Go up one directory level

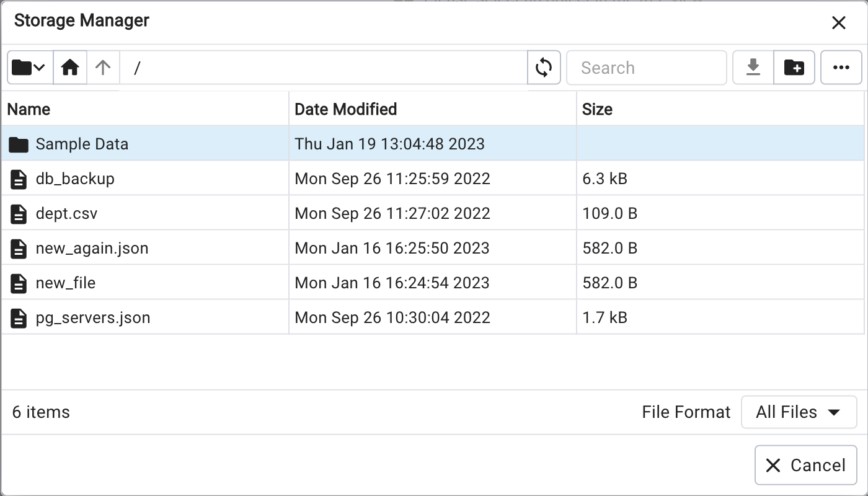tap(103, 68)
